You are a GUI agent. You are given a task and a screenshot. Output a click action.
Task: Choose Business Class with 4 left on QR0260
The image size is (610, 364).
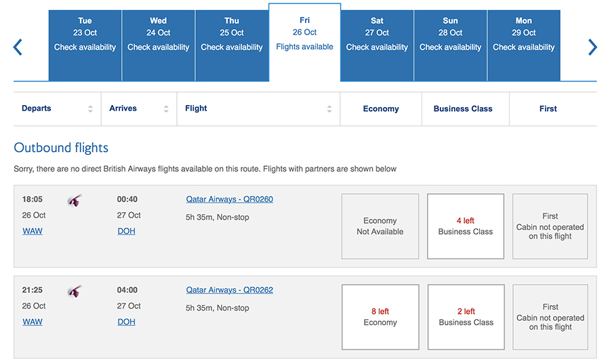coord(465,226)
